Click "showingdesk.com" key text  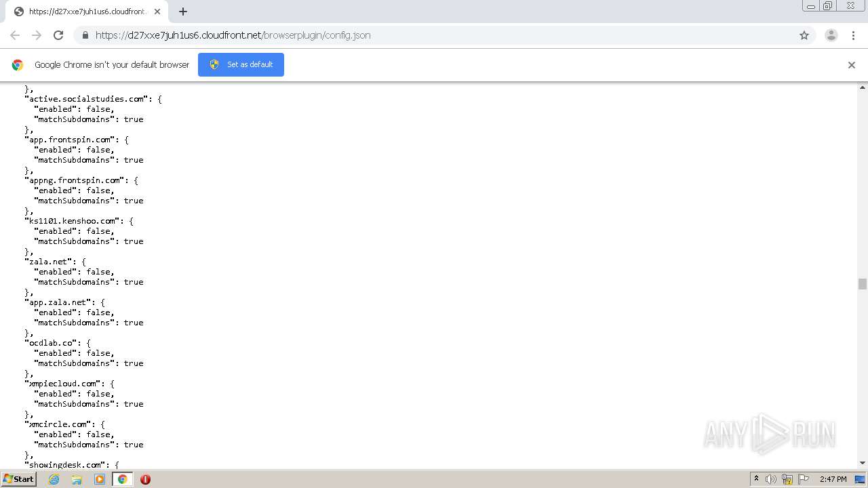[x=66, y=465]
